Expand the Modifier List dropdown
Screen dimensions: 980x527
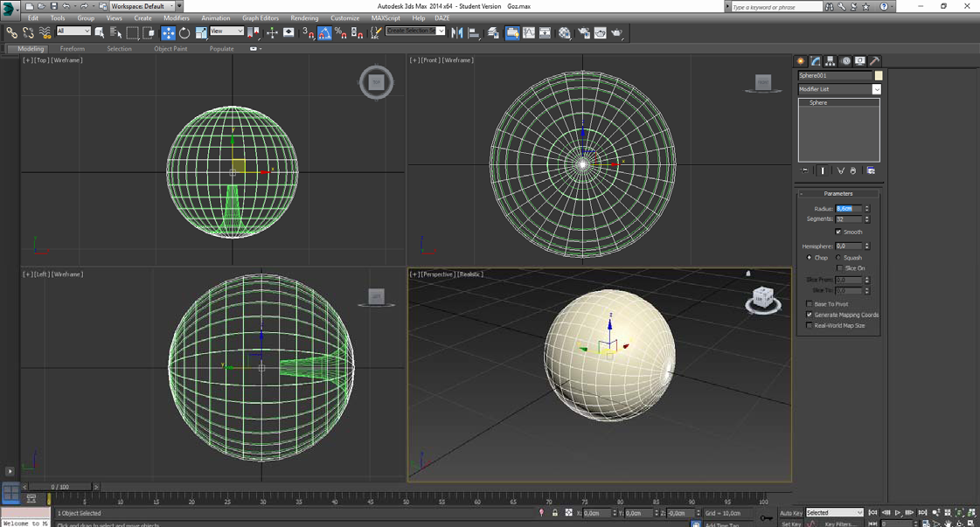[x=876, y=89]
